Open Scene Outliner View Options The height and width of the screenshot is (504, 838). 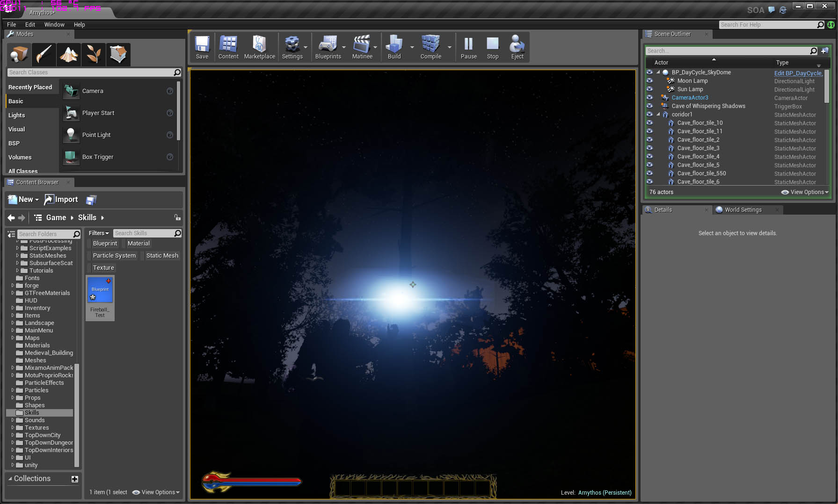coord(805,192)
